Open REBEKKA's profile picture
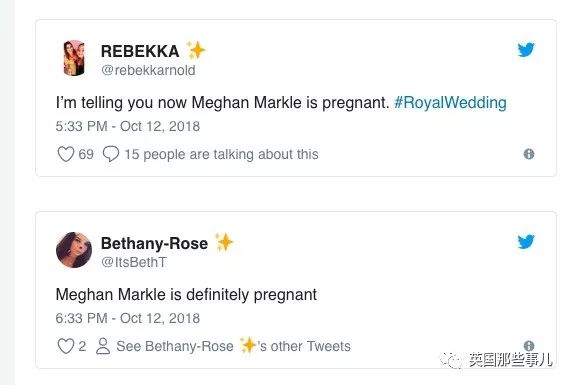Screen dimensions: 571x385 (x=74, y=58)
